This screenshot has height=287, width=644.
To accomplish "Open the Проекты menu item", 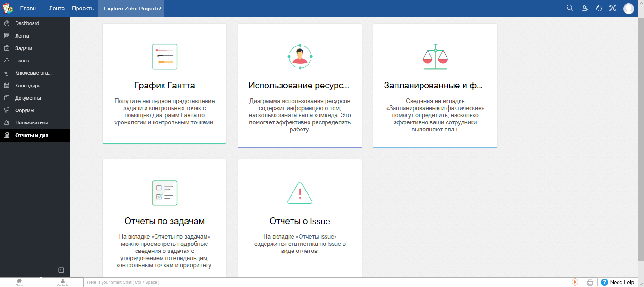I will coord(83,8).
